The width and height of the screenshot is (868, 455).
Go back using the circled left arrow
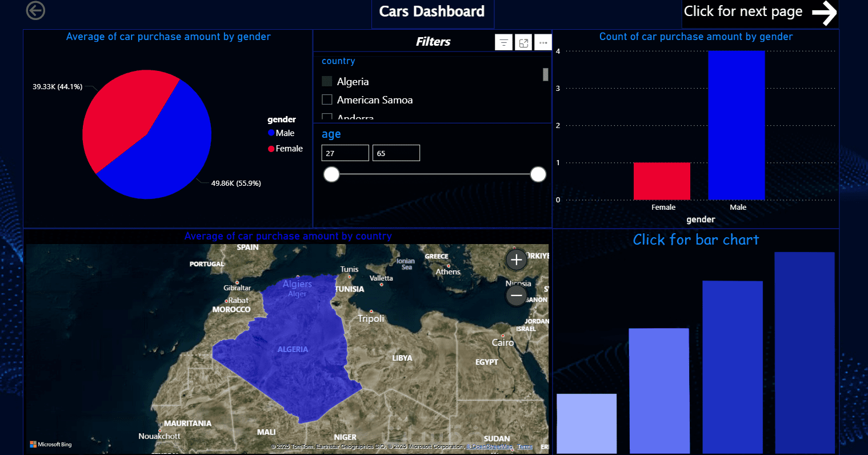click(35, 10)
